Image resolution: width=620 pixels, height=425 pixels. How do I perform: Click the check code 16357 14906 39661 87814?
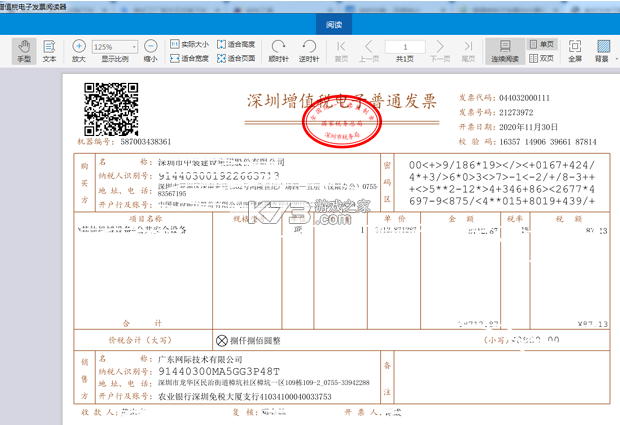pyautogui.click(x=548, y=142)
